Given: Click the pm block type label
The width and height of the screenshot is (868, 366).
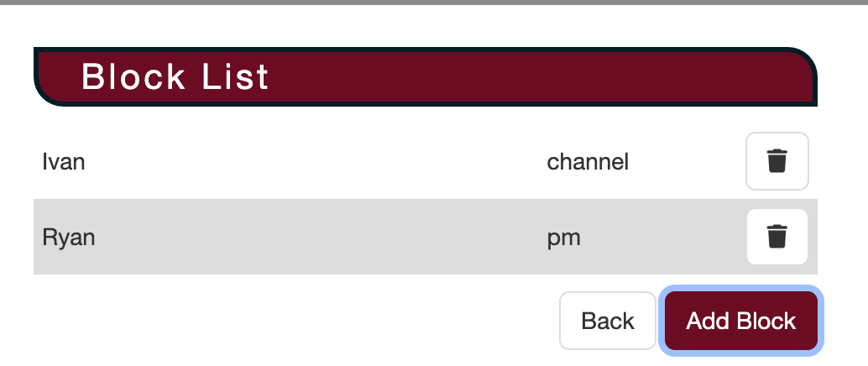Looking at the screenshot, I should [563, 238].
